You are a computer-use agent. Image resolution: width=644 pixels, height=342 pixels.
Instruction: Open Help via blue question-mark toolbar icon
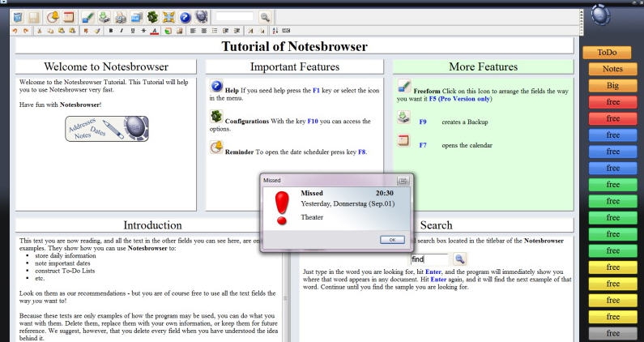pos(186,17)
